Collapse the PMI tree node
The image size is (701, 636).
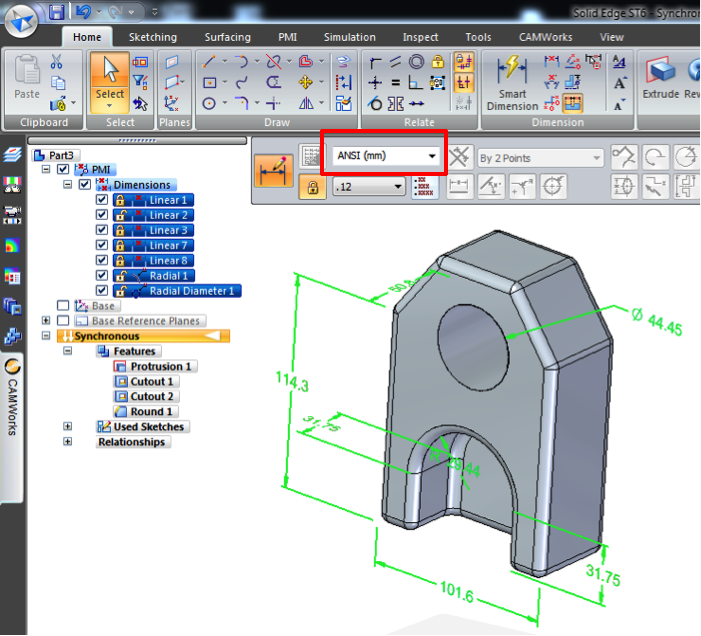coord(46,169)
